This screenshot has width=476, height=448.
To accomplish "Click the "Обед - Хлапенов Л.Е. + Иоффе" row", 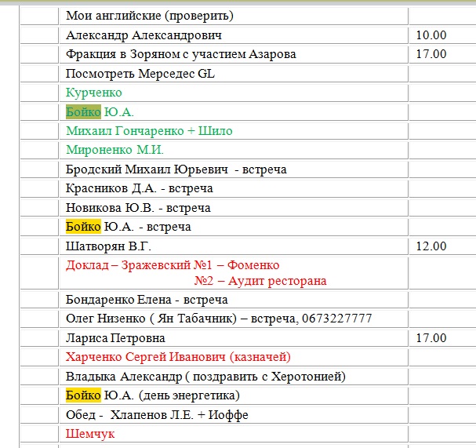I will click(157, 414).
